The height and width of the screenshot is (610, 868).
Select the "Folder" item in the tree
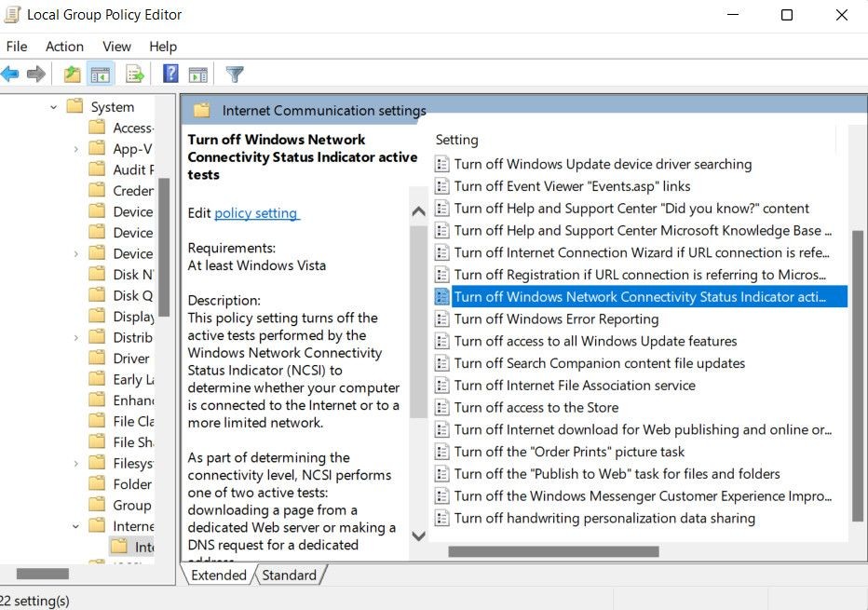click(121, 484)
